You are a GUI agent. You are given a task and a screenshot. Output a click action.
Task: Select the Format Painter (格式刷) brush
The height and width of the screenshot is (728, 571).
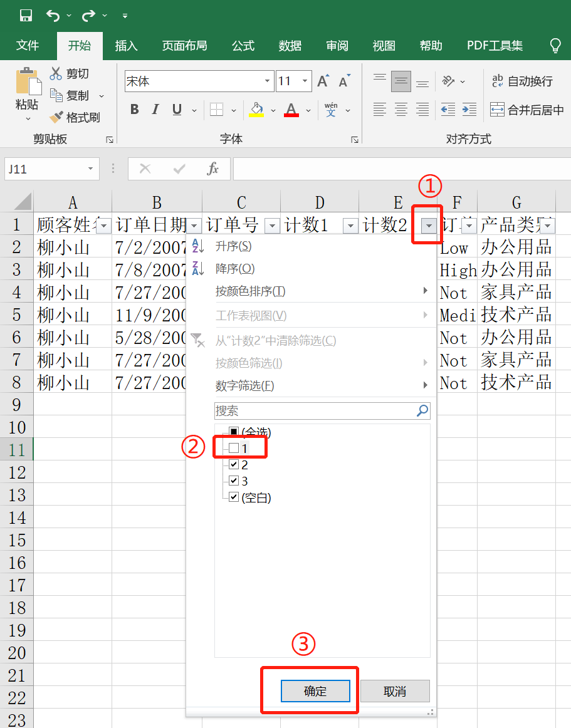[56, 117]
